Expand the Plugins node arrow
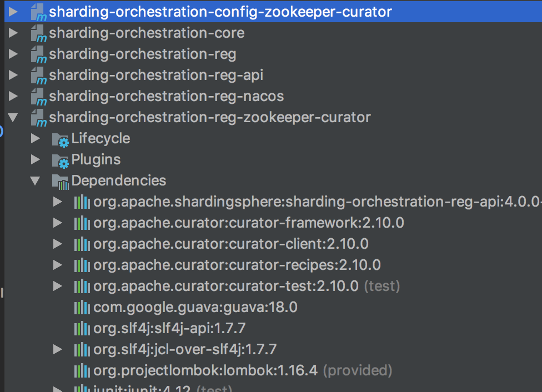 pos(35,160)
